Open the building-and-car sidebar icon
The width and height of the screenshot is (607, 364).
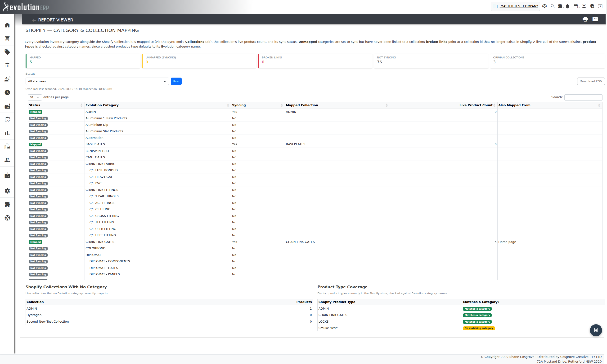click(x=7, y=146)
